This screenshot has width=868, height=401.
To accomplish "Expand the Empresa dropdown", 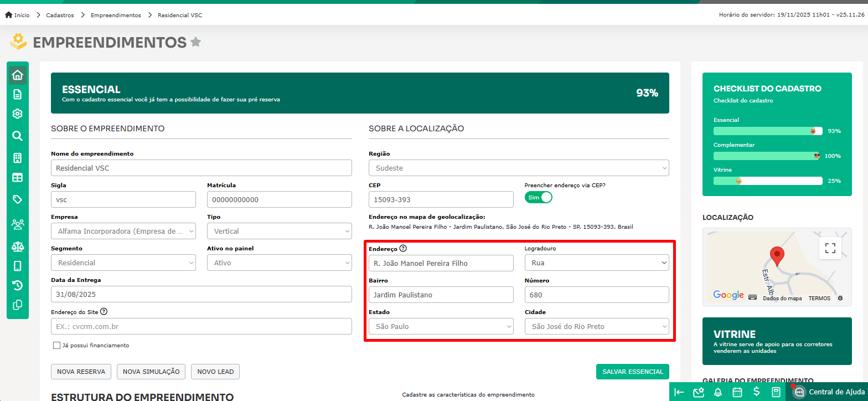I will point(123,231).
